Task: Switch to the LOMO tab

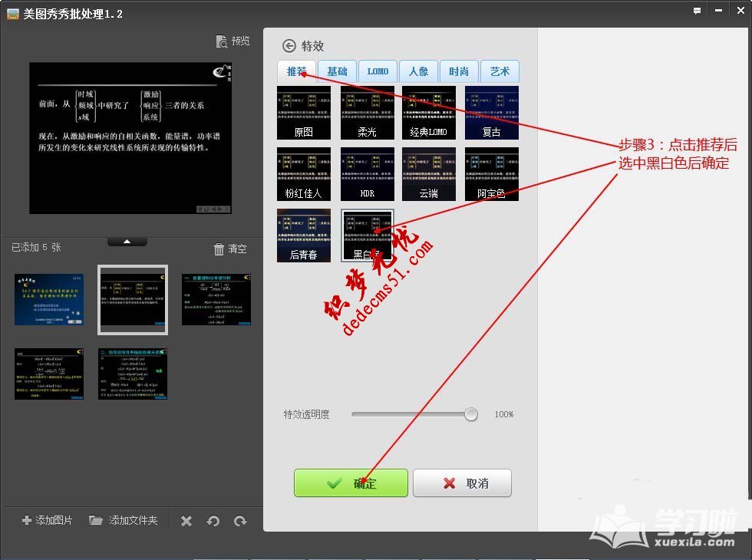Action: [378, 71]
